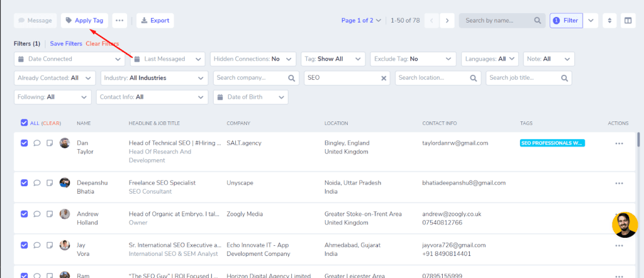Image resolution: width=644 pixels, height=278 pixels.
Task: Open the Page 1 of 2 dropdown
Action: [x=361, y=21]
